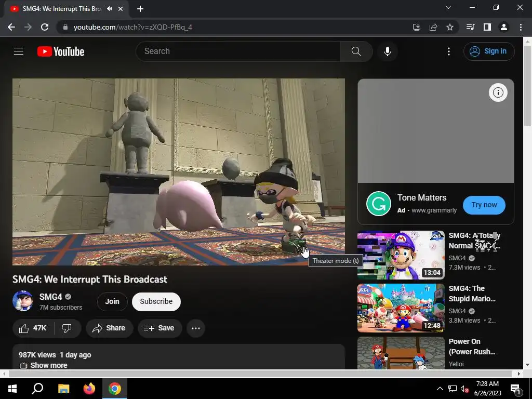
Task: Click Sign in button
Action: coord(489,51)
